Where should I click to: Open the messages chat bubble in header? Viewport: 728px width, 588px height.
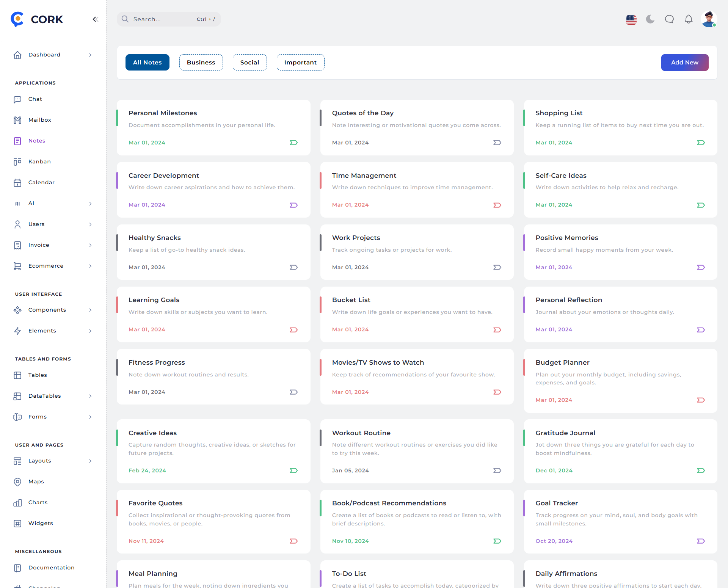(669, 19)
